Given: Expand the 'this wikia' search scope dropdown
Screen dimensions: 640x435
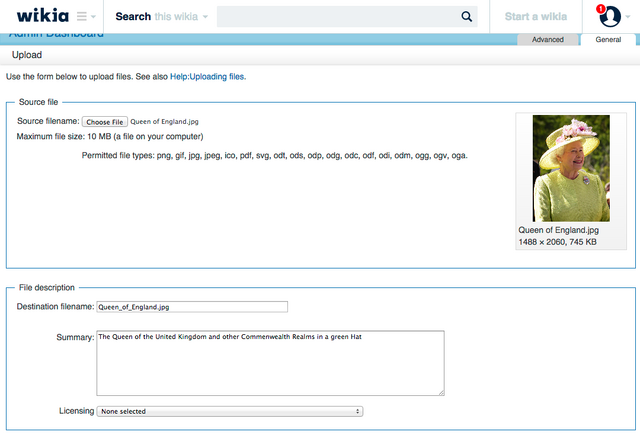Looking at the screenshot, I should coord(182,16).
